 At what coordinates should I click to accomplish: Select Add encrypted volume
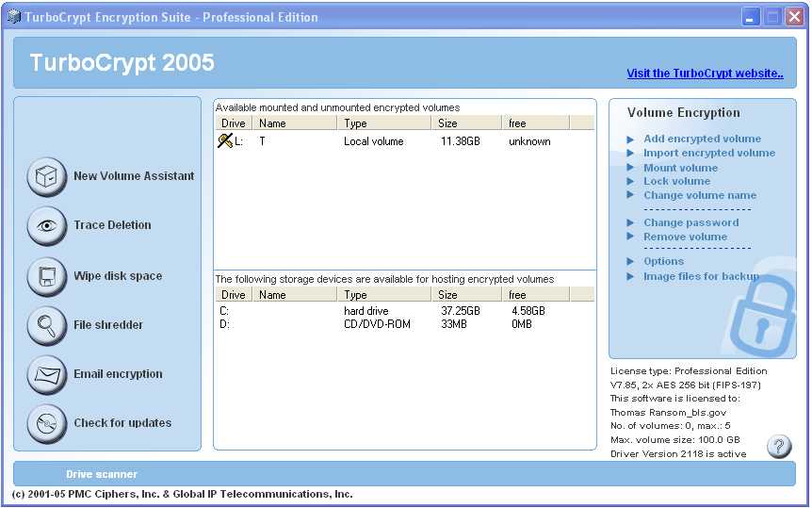[702, 139]
